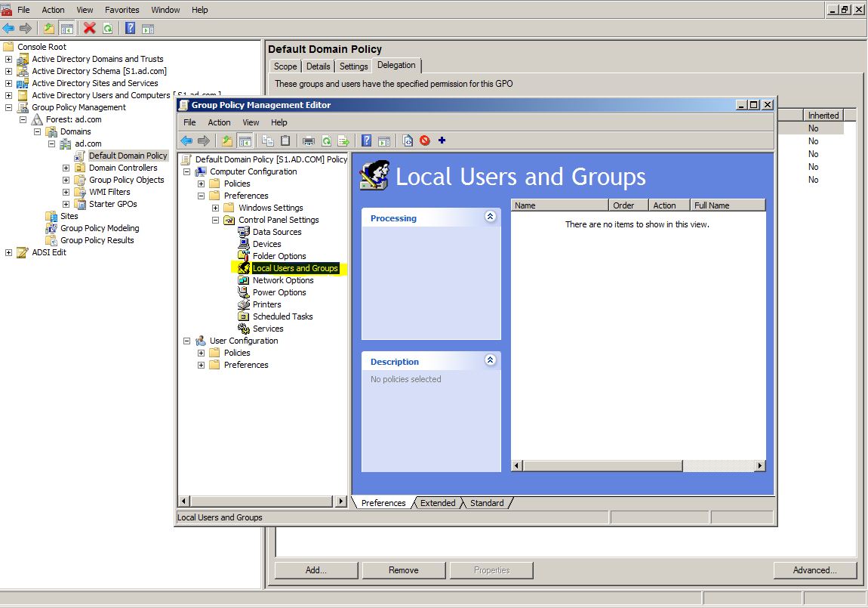Select Network Options in the Editor tree
The height and width of the screenshot is (608, 868).
click(x=283, y=280)
